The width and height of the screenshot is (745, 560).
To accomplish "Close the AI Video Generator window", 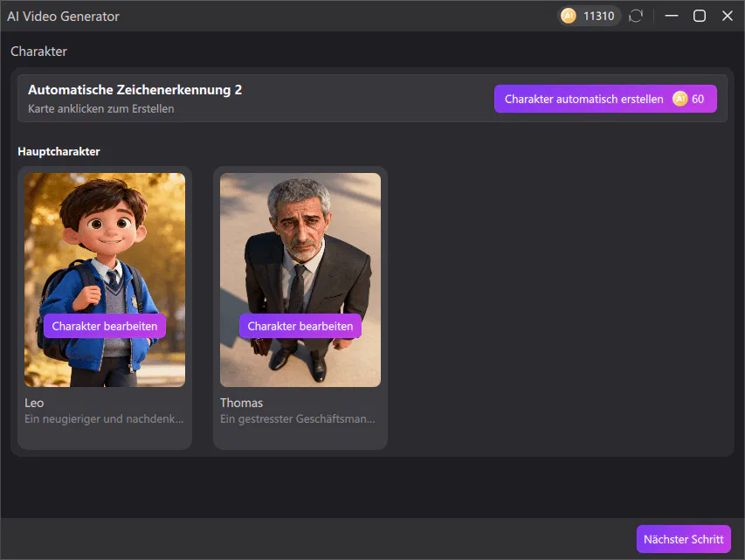I will (727, 16).
